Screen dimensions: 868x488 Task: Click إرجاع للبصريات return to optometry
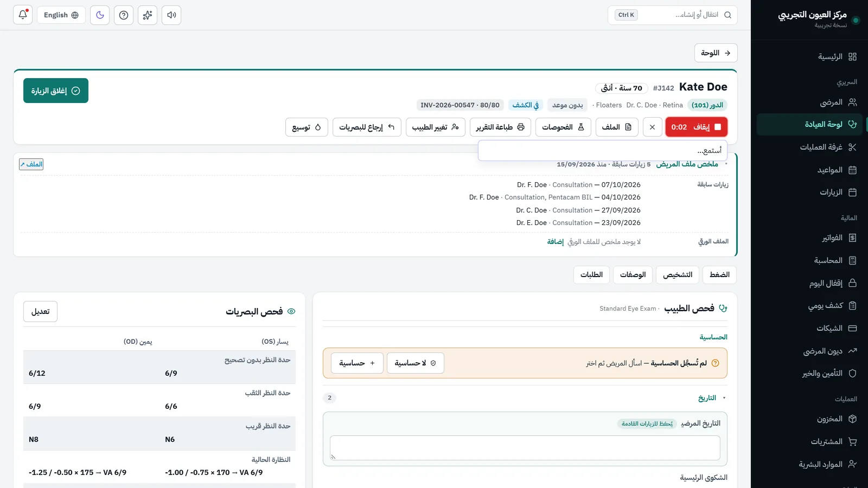pos(367,127)
